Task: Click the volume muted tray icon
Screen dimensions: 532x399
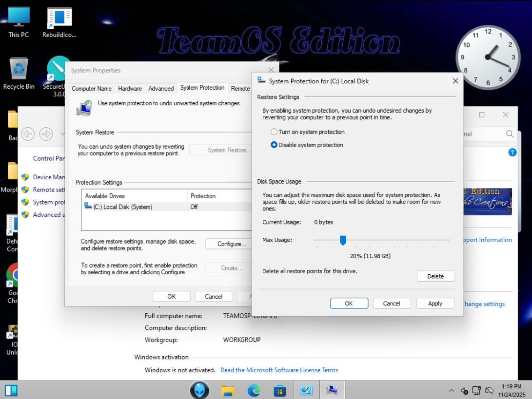Action: coord(464,391)
